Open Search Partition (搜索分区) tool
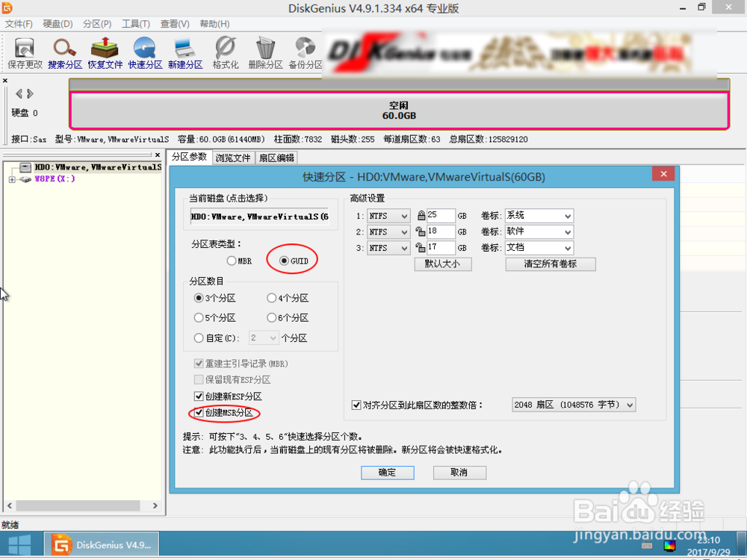 point(65,53)
